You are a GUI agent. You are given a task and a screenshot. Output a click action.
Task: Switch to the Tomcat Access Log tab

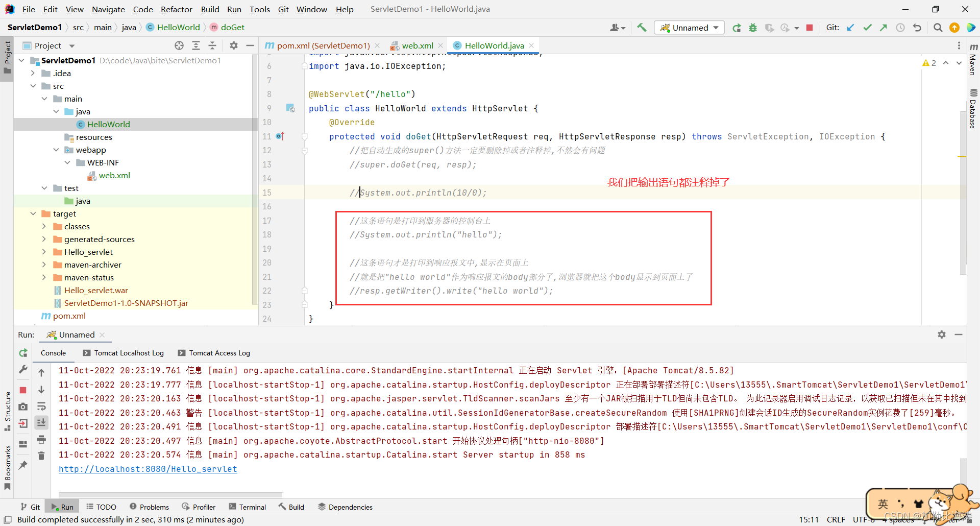[x=219, y=353]
